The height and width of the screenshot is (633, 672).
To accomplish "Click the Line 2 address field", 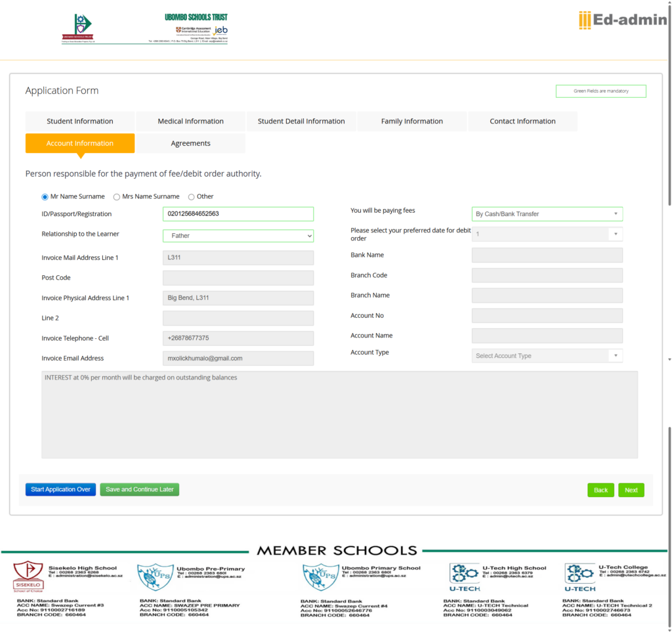I will [238, 318].
